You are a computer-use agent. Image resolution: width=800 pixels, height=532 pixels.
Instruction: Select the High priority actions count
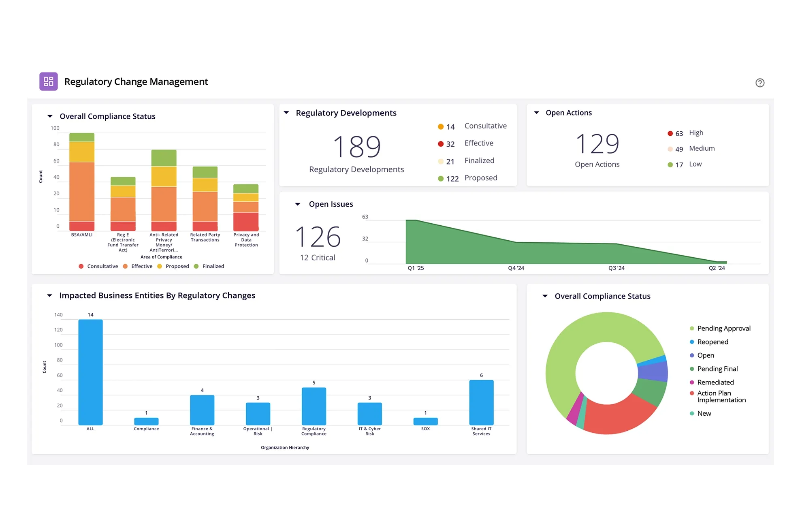coord(679,133)
